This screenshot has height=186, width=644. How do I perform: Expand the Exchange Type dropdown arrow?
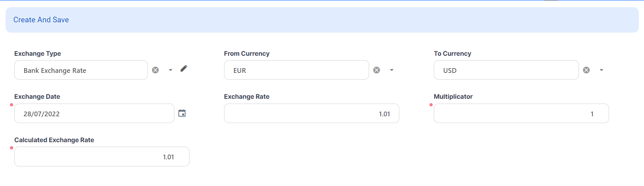tap(170, 70)
